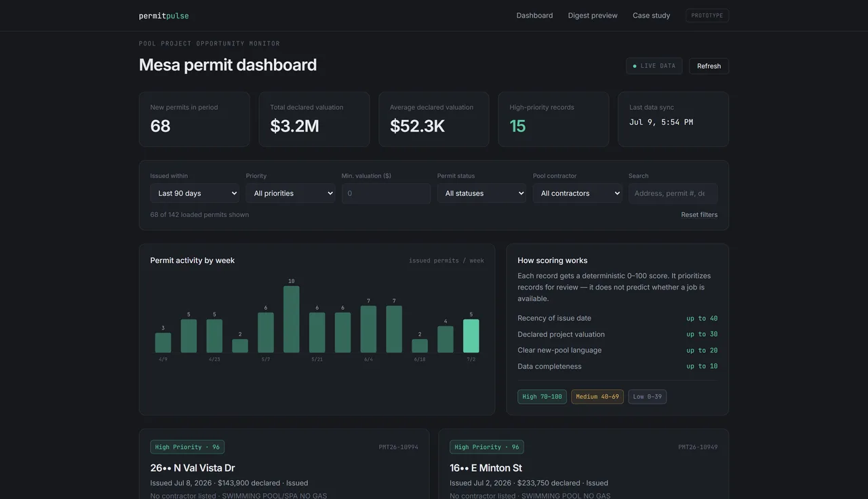This screenshot has width=868, height=499.
Task: Click the permitpulse logo
Action: [163, 16]
